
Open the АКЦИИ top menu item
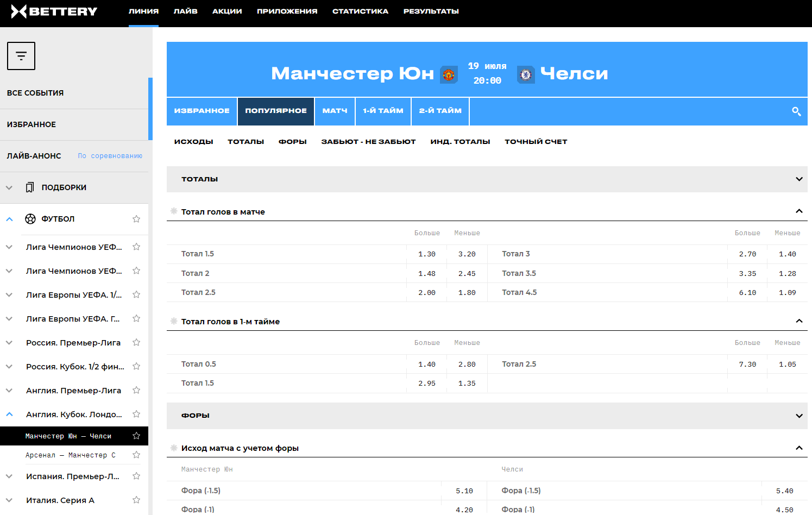(x=227, y=11)
